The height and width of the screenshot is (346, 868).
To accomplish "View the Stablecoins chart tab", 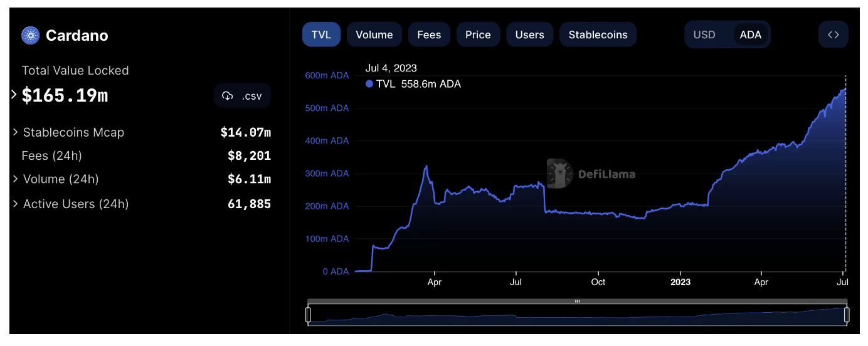I will coord(598,34).
